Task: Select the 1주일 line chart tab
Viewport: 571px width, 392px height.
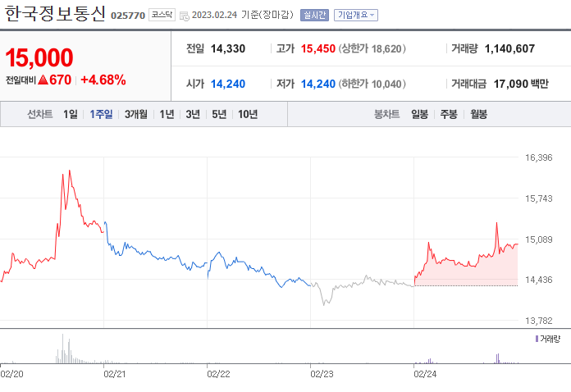Action: (101, 114)
